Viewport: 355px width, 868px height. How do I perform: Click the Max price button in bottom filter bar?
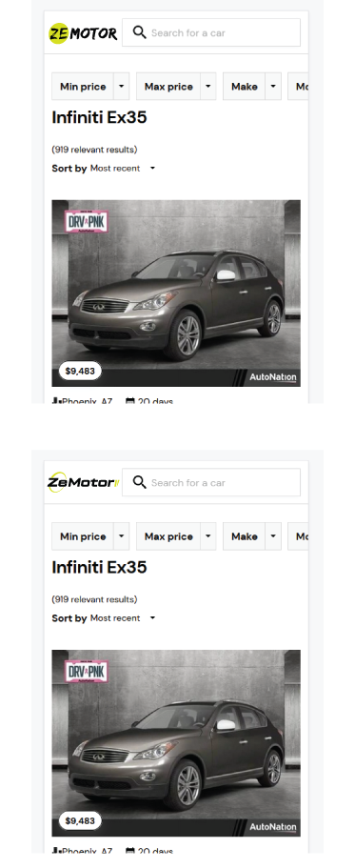tap(168, 536)
